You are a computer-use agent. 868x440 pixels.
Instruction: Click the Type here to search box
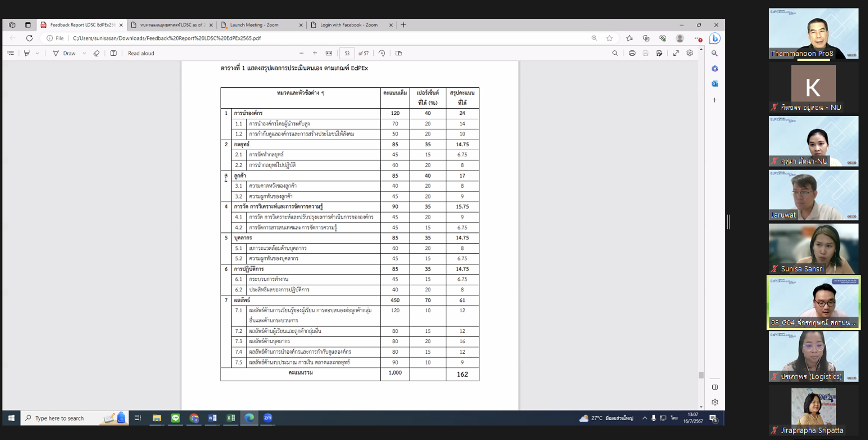74,418
